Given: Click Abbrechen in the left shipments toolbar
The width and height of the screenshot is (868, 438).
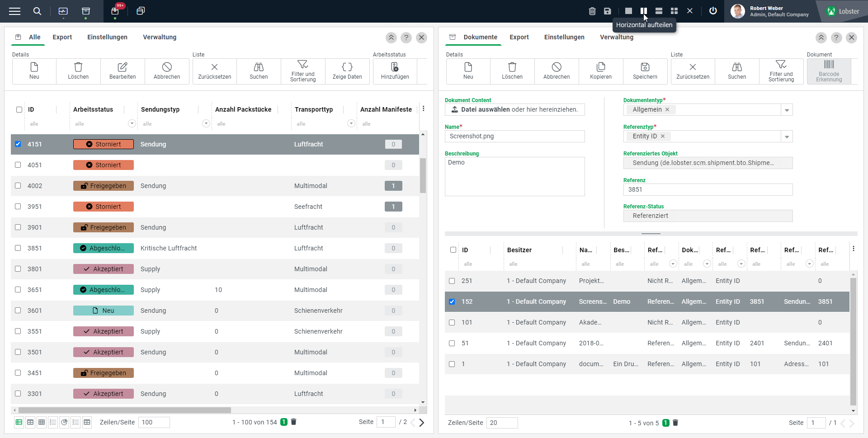Looking at the screenshot, I should (167, 71).
